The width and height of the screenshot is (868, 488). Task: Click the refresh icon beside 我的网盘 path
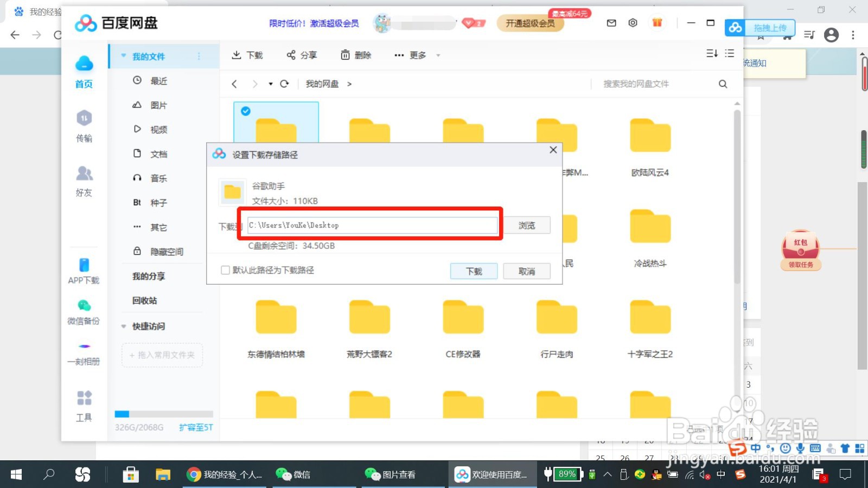coord(284,84)
